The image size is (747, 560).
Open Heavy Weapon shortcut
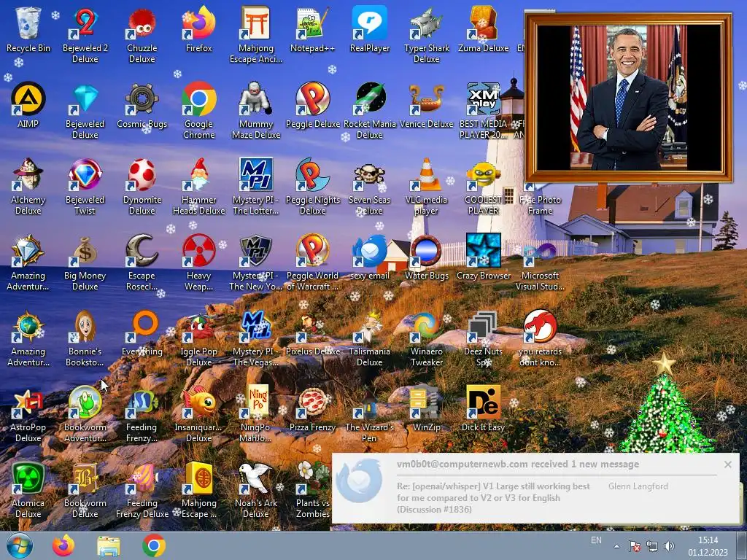[x=198, y=262]
